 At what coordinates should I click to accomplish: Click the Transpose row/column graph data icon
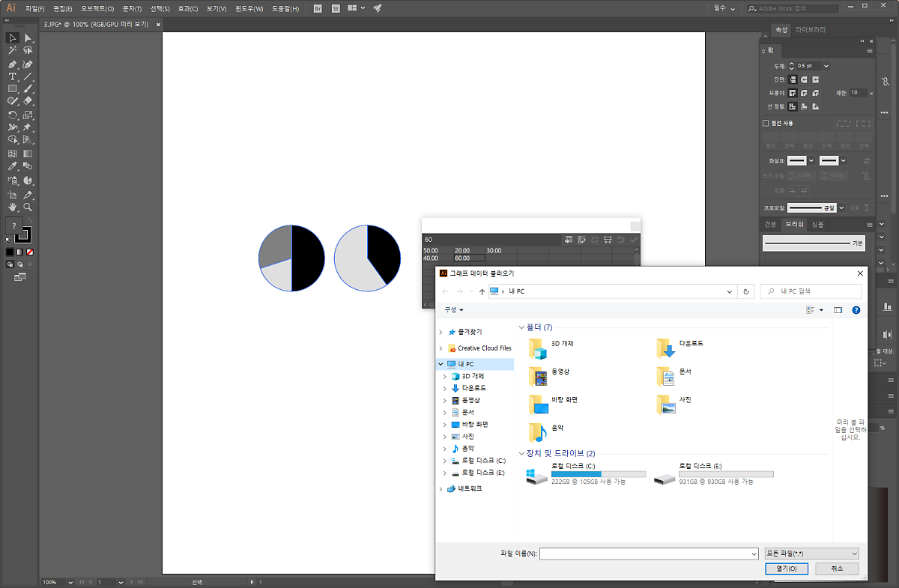582,239
